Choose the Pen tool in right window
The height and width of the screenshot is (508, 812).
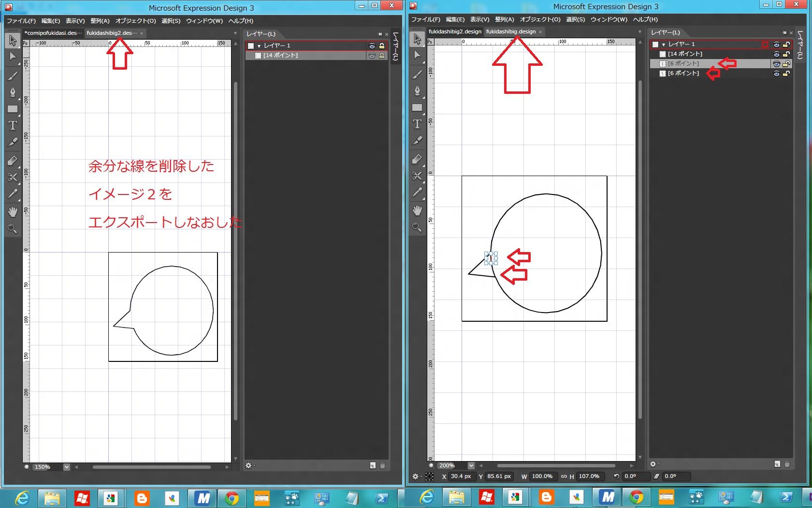click(x=417, y=90)
